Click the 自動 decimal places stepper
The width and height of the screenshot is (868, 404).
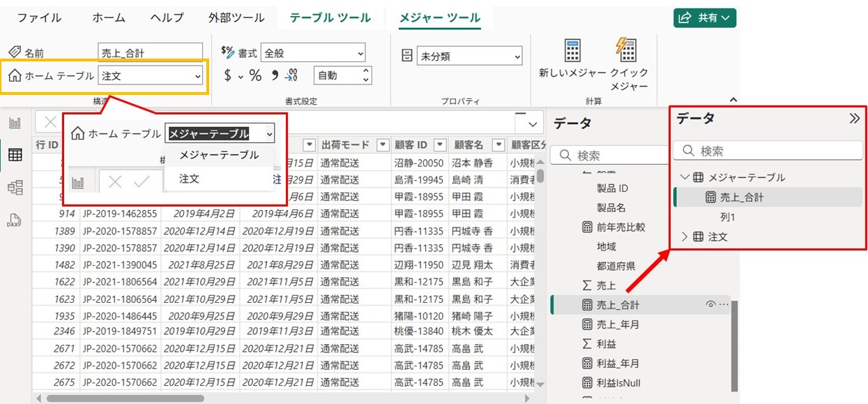click(x=343, y=75)
